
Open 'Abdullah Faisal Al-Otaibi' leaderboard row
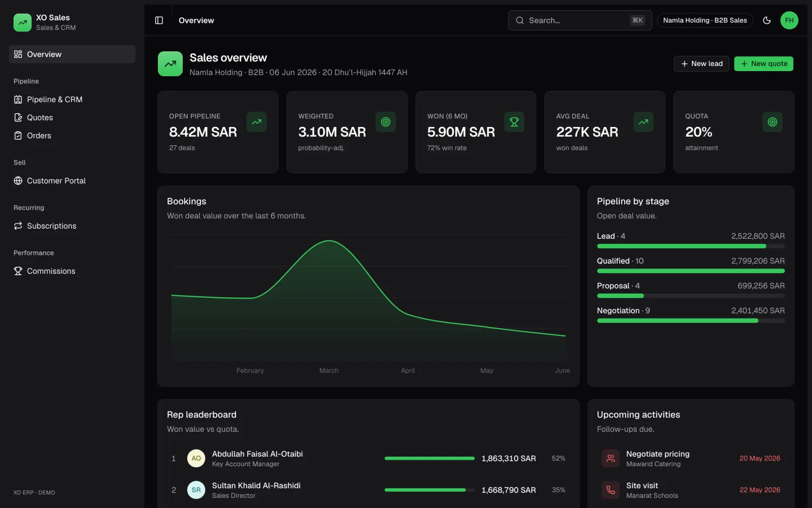pos(368,458)
